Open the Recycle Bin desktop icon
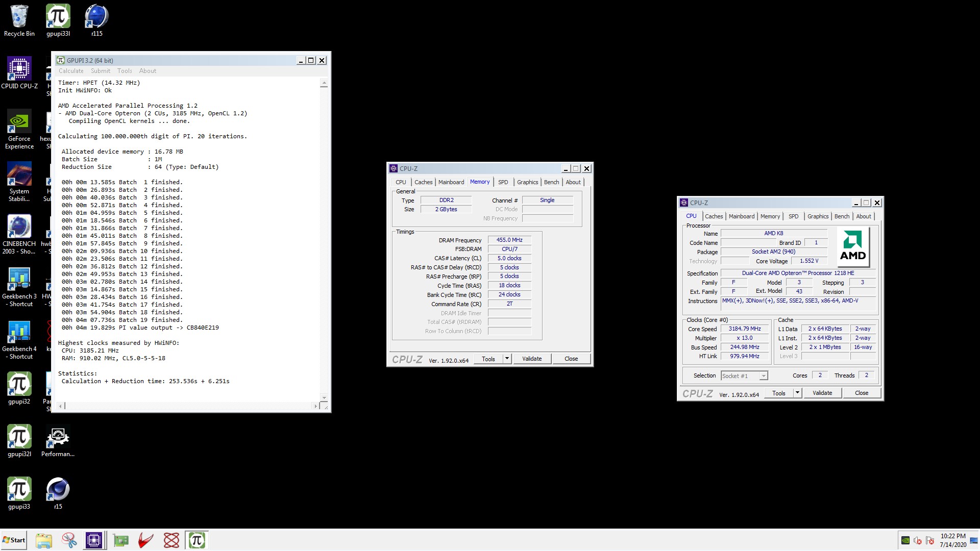Image resolution: width=980 pixels, height=551 pixels. tap(19, 20)
